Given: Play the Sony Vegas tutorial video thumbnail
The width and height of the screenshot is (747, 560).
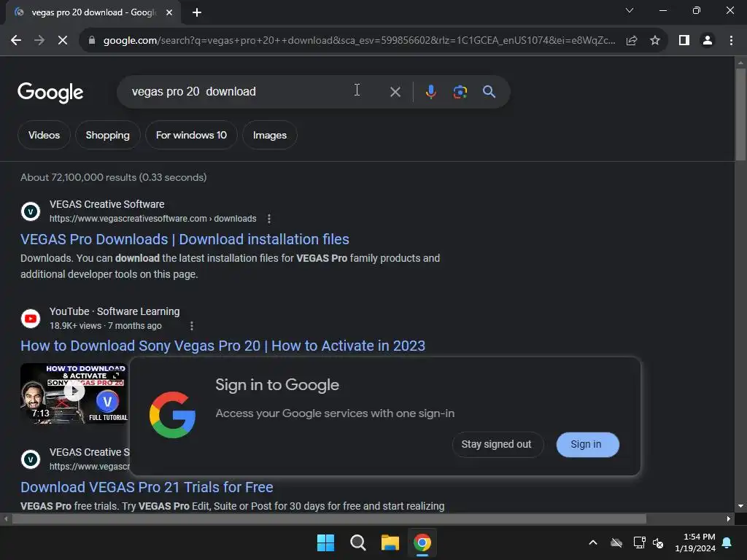Looking at the screenshot, I should 74,392.
